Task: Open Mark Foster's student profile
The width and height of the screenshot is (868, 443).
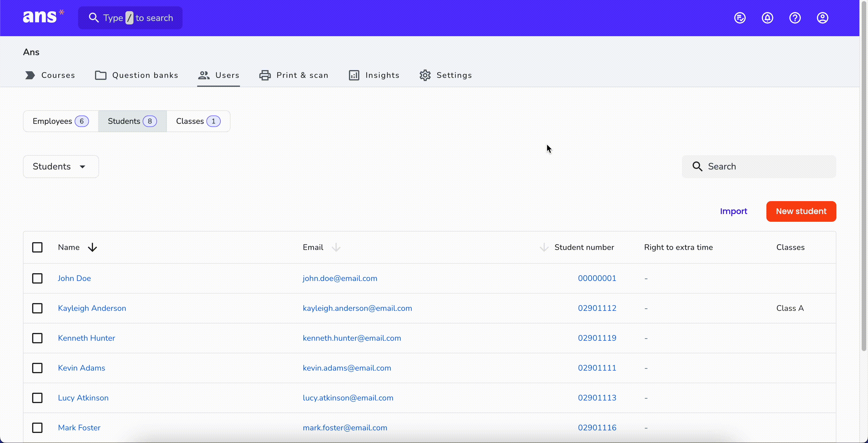Action: point(79,428)
